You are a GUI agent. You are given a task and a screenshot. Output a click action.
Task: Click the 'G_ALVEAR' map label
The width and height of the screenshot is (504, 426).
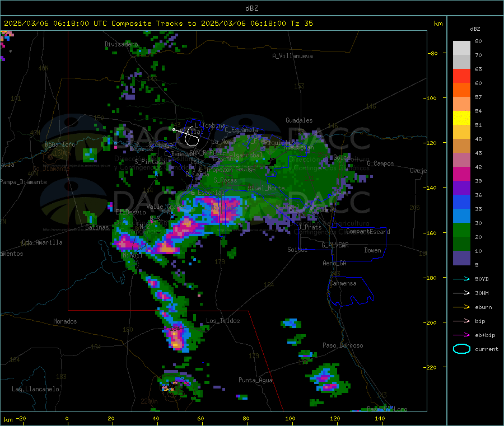pyautogui.click(x=335, y=245)
